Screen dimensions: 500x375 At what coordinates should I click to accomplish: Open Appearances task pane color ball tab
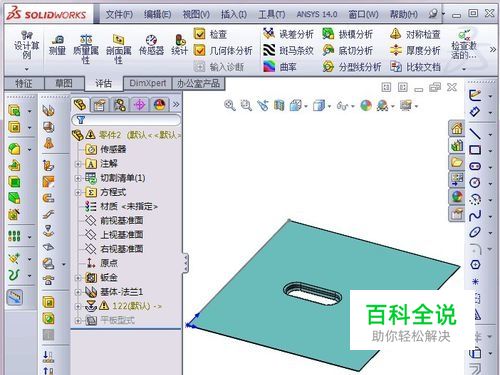[x=456, y=197]
